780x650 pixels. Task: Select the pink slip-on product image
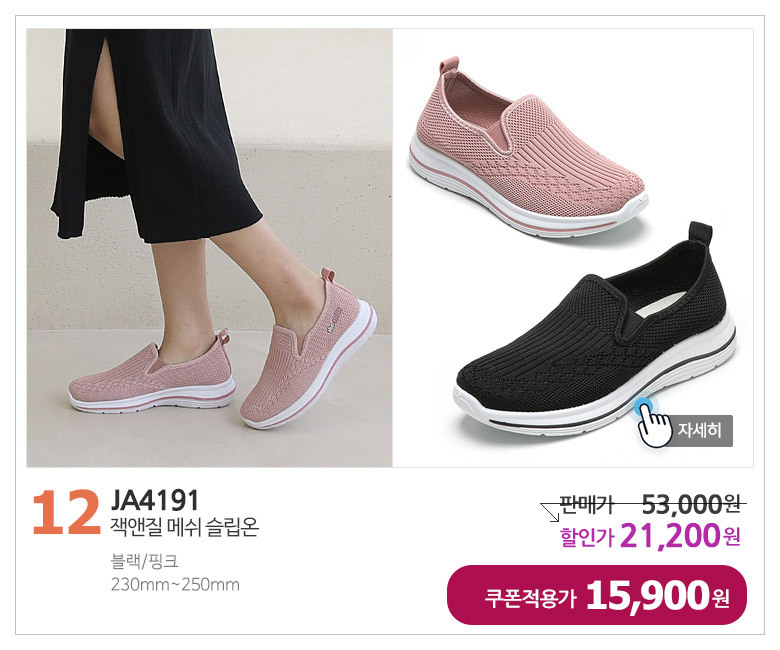pyautogui.click(x=528, y=147)
